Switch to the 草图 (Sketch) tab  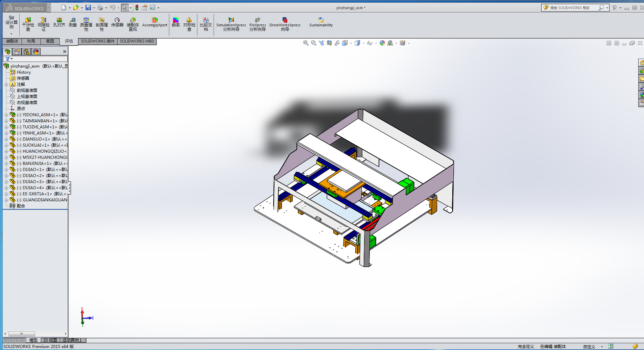point(50,41)
